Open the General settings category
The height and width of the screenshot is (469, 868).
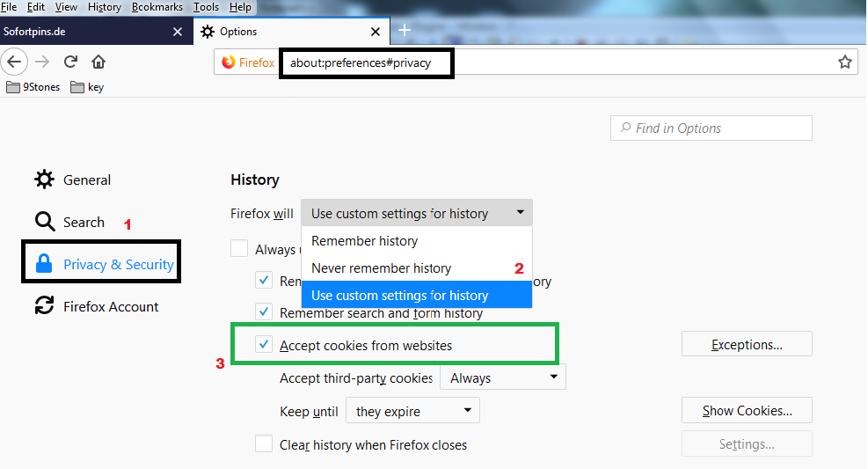coord(72,180)
